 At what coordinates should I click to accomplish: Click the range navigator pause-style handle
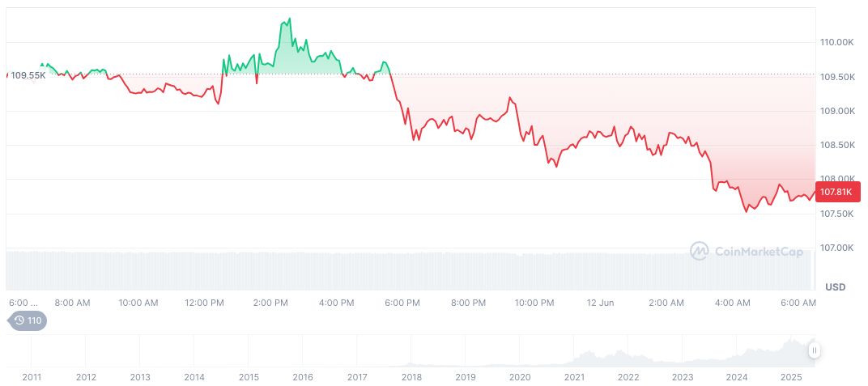point(815,350)
